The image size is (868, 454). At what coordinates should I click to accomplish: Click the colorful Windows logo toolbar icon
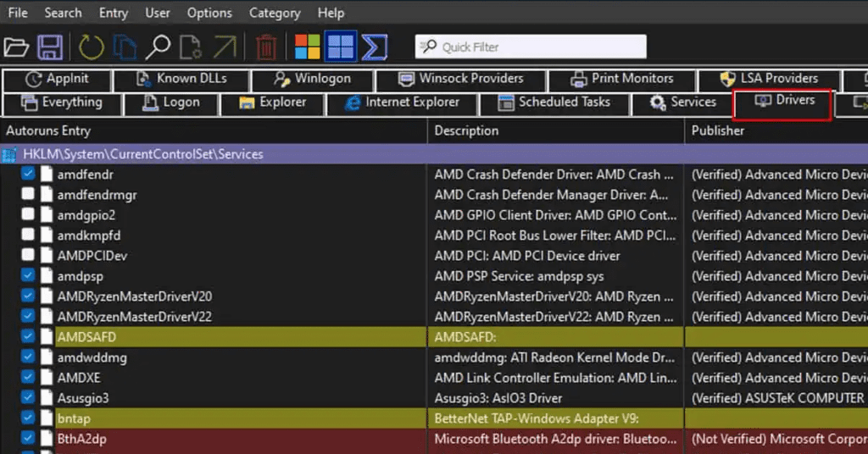tap(308, 47)
